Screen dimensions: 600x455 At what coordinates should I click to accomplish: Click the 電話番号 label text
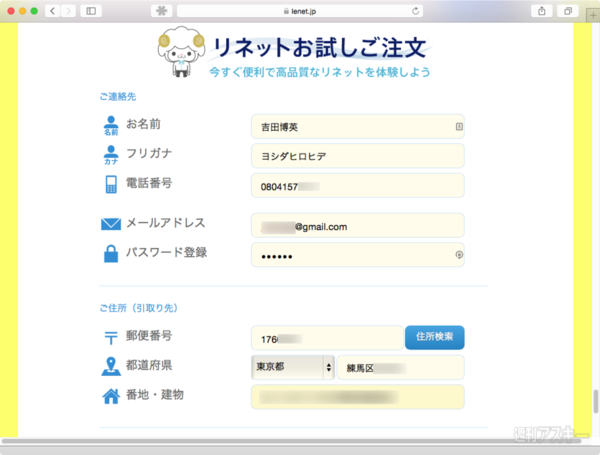[149, 183]
